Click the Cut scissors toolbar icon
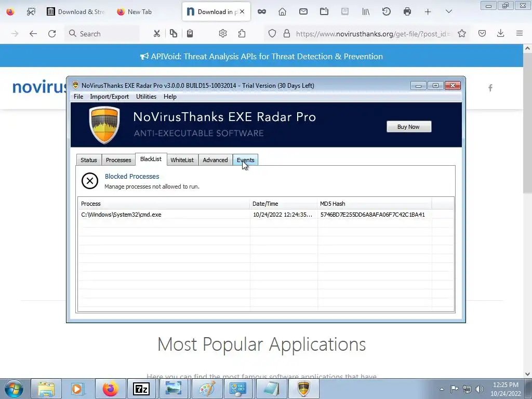Image resolution: width=532 pixels, height=399 pixels. [x=156, y=34]
